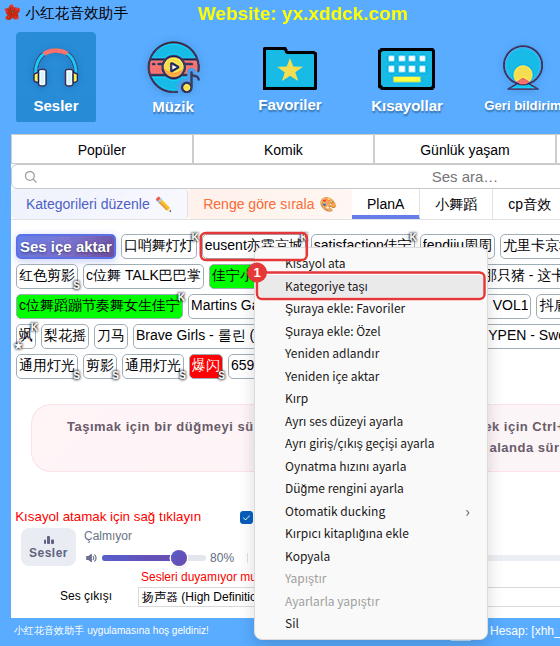Click the Çalmıyor playback status

point(108,536)
